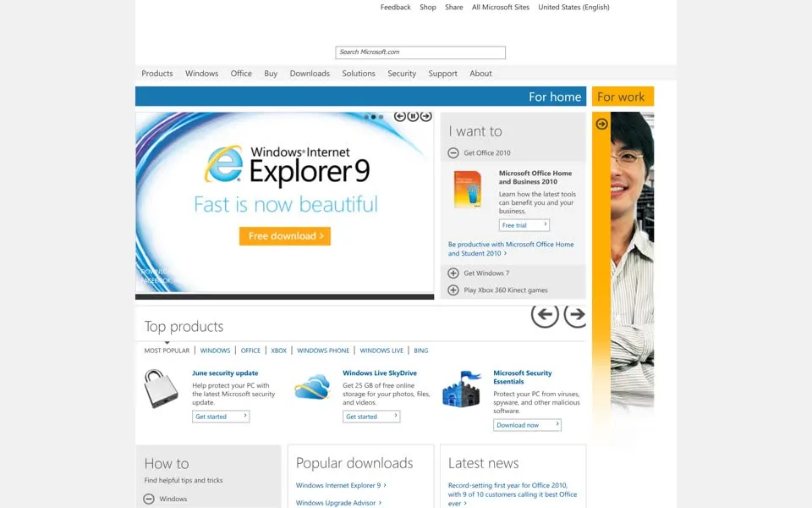
Task: Open the Office navigation menu
Action: 241,74
